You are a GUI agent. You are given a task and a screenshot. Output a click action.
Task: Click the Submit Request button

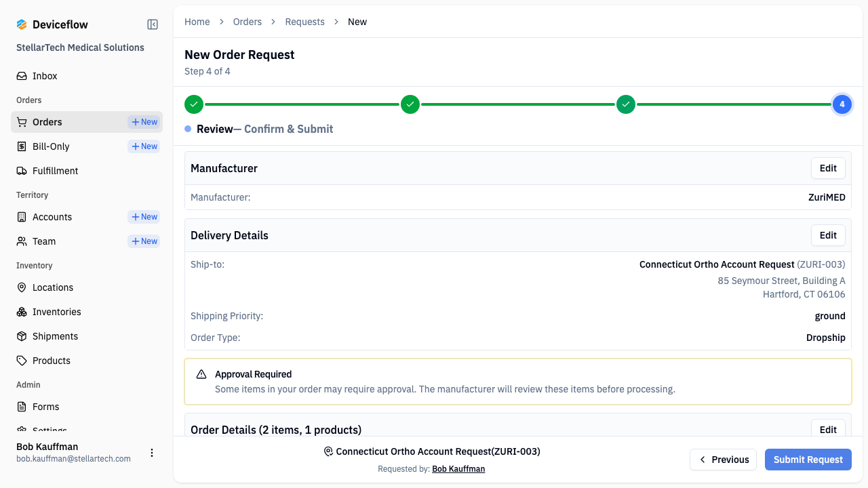click(808, 460)
